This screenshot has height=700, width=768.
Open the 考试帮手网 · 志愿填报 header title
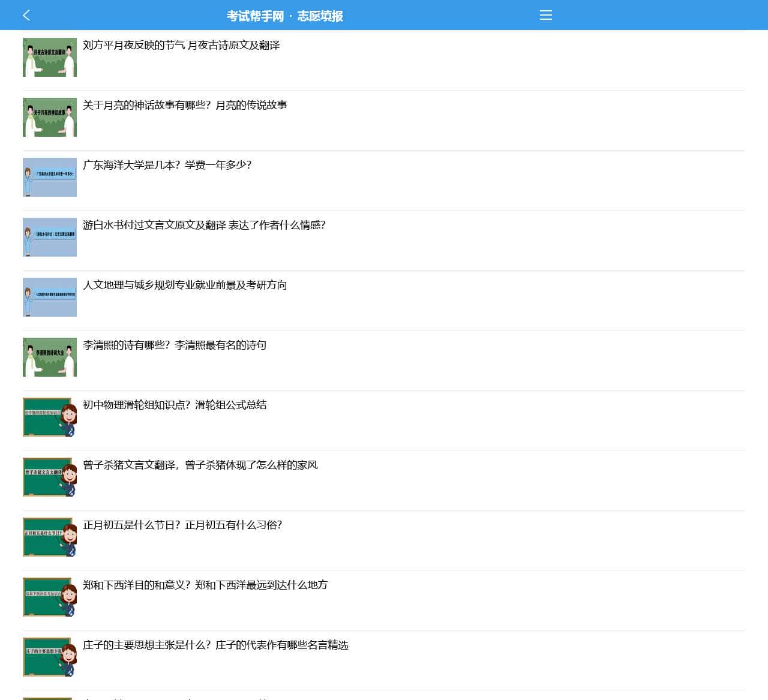pos(284,16)
